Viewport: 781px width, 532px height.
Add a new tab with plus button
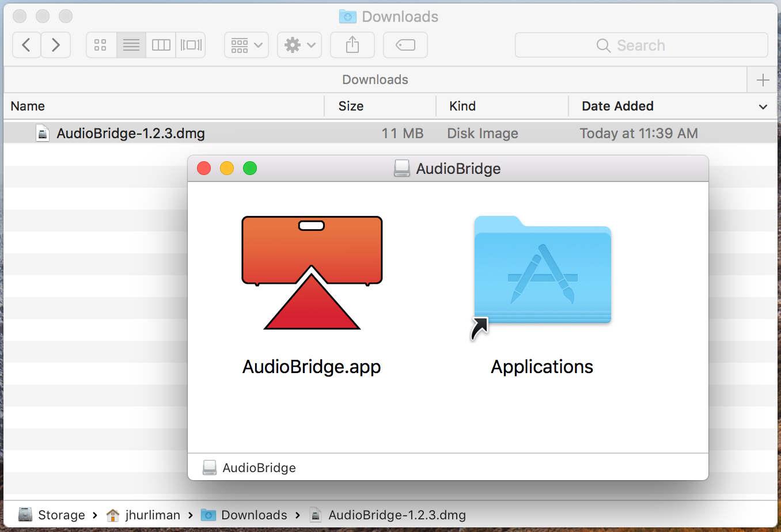click(x=763, y=80)
